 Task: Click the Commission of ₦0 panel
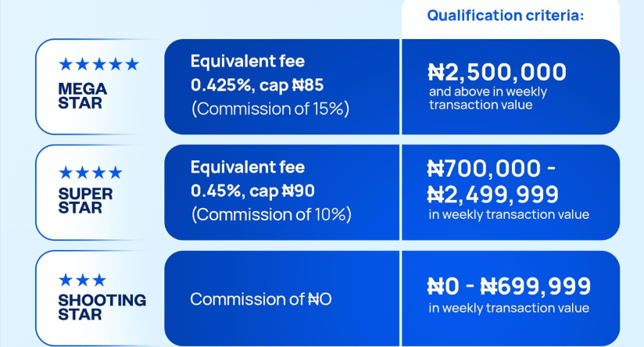[281, 299]
